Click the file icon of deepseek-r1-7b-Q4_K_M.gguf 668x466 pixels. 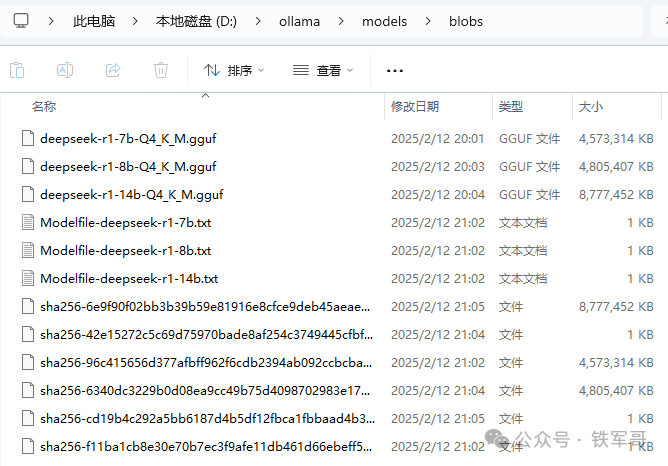(28, 138)
